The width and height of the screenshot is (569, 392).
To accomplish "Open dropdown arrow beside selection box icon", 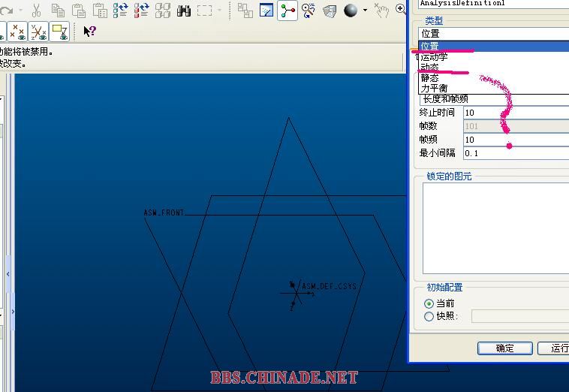I will [x=220, y=11].
